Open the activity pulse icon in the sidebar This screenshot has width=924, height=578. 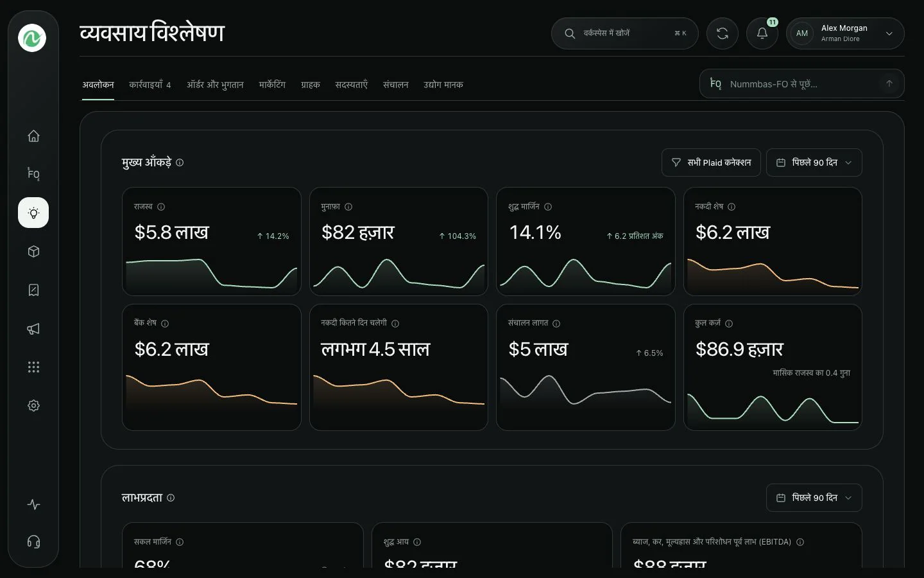33,505
